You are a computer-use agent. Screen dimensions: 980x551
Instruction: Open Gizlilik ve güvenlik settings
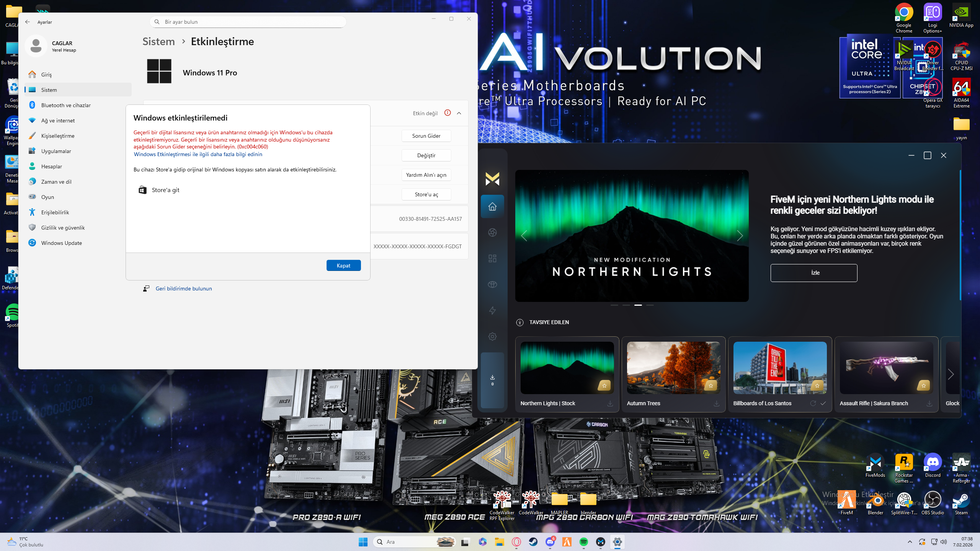tap(78, 228)
